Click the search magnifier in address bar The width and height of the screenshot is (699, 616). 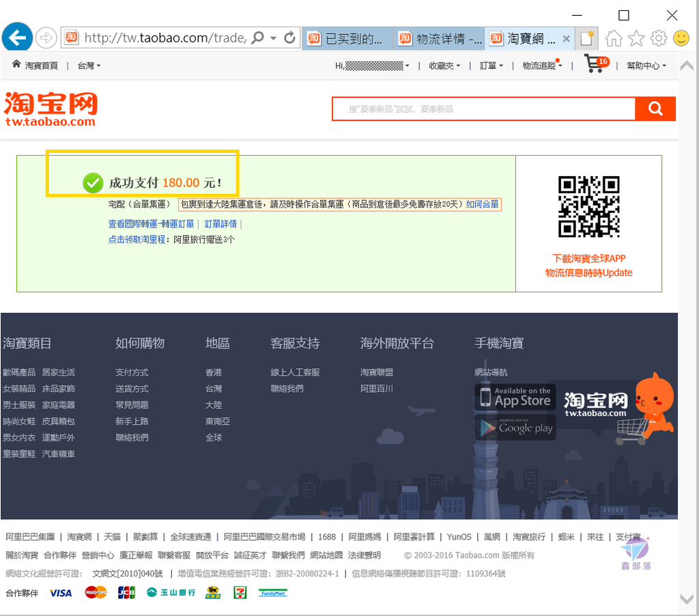point(257,38)
